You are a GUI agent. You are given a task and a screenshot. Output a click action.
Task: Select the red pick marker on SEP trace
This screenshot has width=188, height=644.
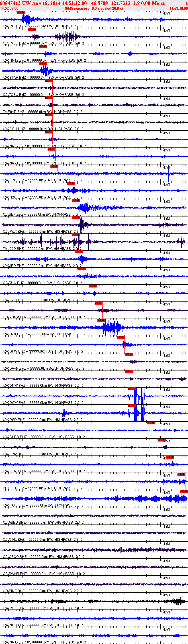click(76, 201)
